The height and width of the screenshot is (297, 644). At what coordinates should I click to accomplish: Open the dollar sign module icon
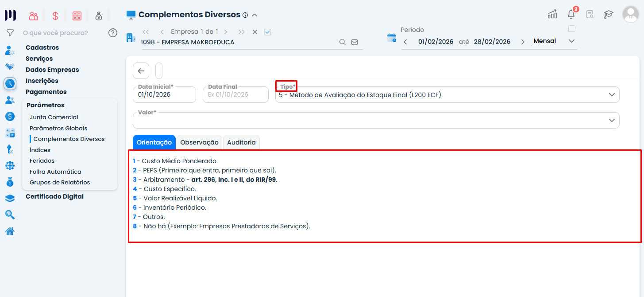55,16
